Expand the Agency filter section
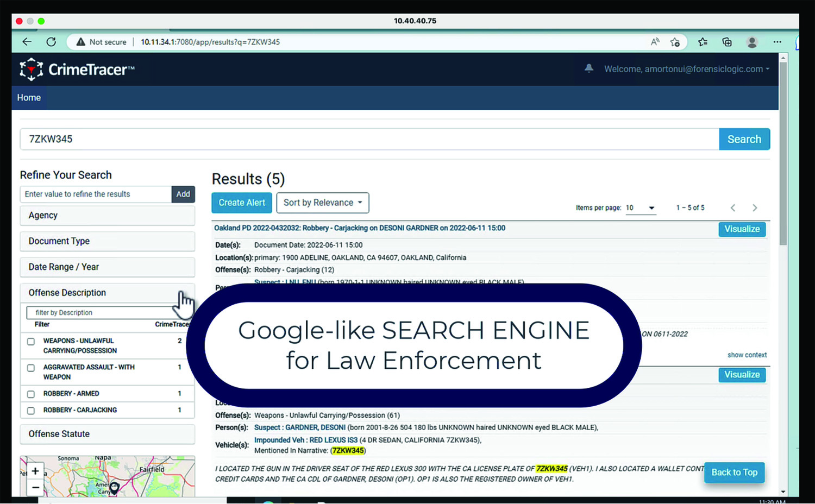The width and height of the screenshot is (815, 504). pos(107,216)
